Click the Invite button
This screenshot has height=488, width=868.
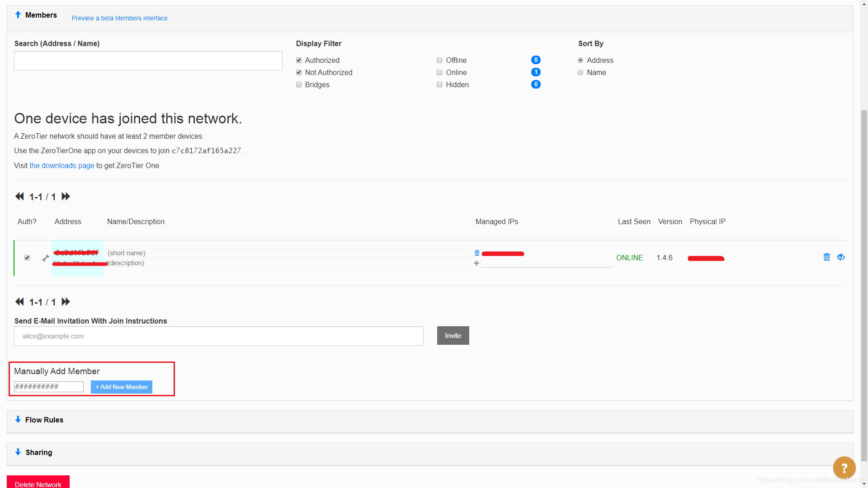click(x=453, y=335)
